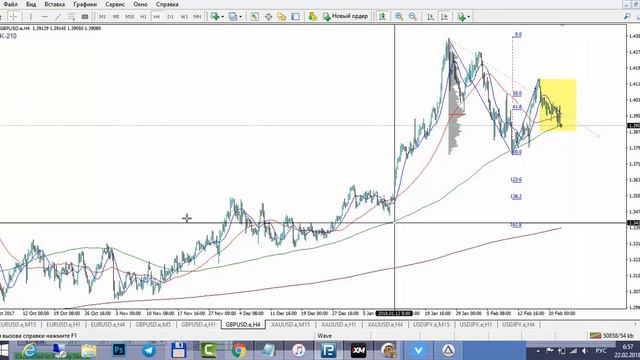Open the Вид menu
Image resolution: width=640 pixels, height=360 pixels.
pos(31,4)
